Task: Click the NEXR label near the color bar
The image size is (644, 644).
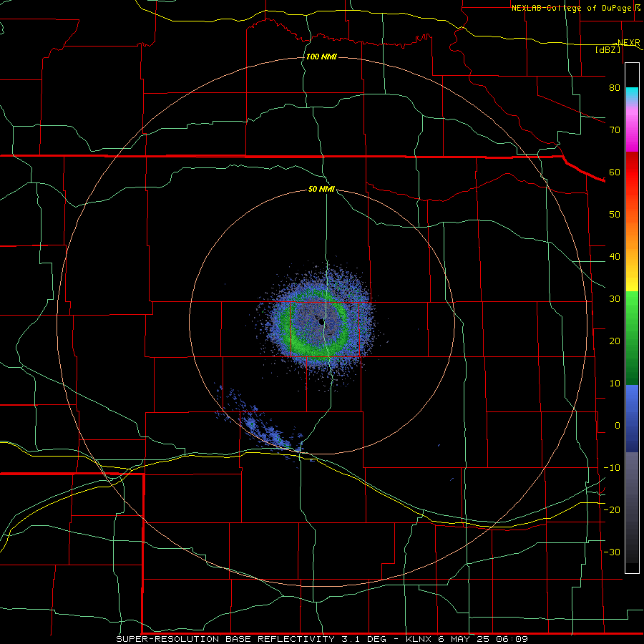Action: 629,43
